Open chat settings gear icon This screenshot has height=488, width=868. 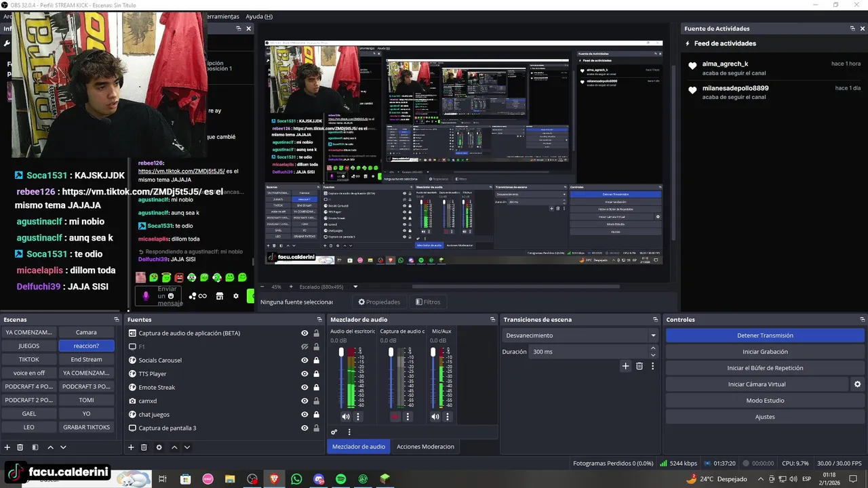click(236, 296)
